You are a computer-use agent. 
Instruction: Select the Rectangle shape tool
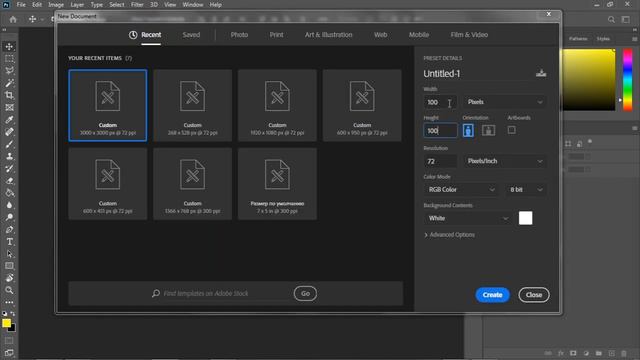point(9,266)
